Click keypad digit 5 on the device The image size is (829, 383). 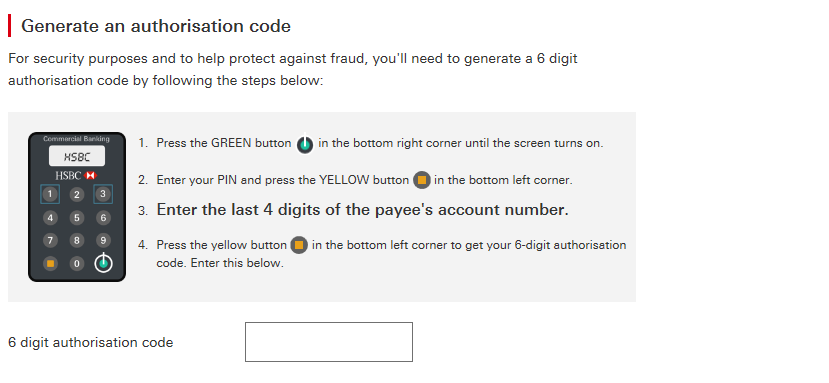77,217
